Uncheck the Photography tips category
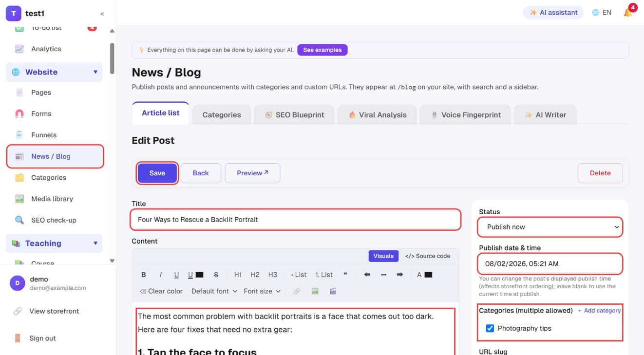The width and height of the screenshot is (644, 355). tap(490, 328)
